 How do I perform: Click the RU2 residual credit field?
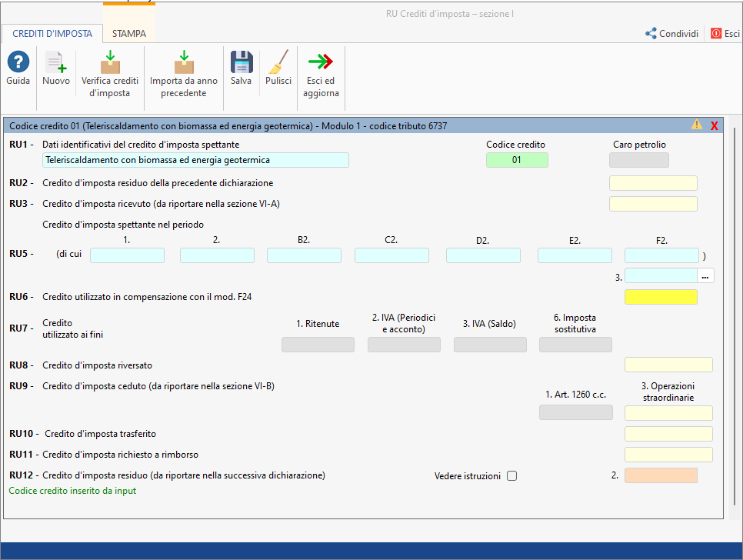pos(653,183)
